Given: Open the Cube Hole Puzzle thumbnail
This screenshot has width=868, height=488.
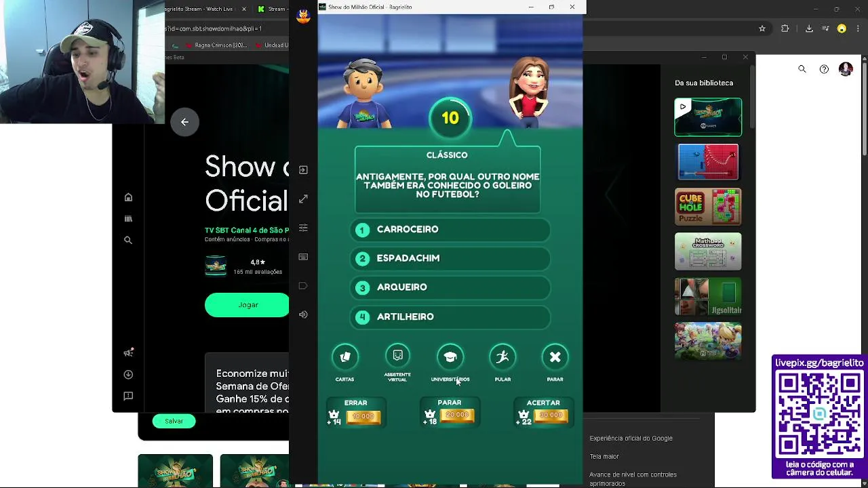Looking at the screenshot, I should [x=708, y=207].
